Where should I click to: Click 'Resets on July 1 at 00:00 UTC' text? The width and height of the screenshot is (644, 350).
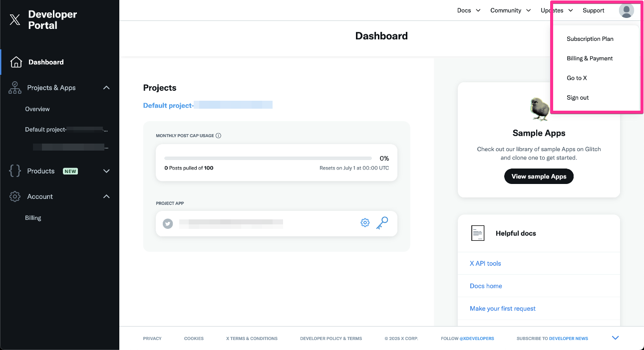coord(354,168)
